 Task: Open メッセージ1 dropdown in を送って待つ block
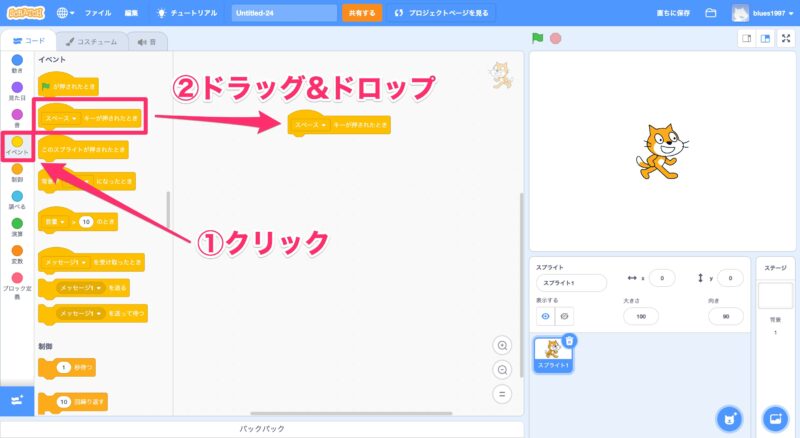[81, 313]
